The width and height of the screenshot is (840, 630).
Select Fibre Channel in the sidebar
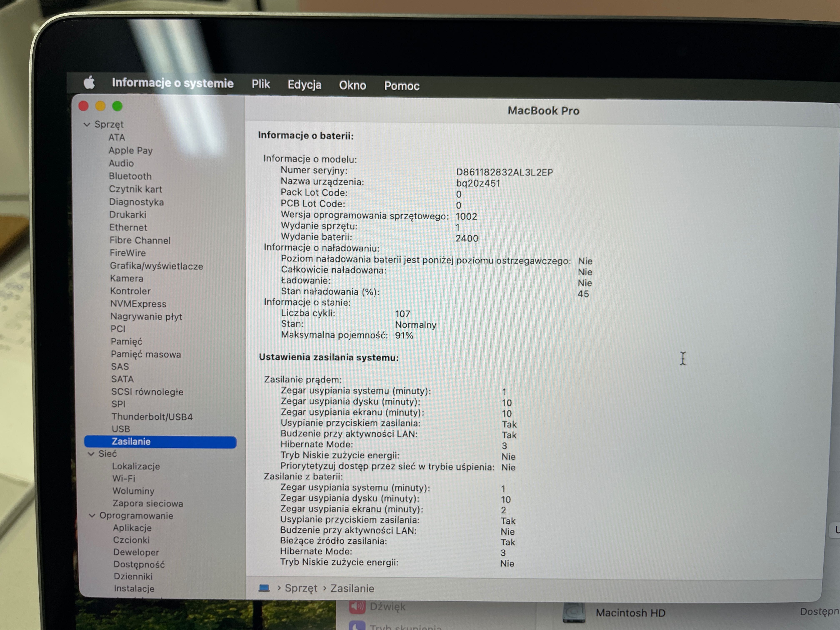140,240
